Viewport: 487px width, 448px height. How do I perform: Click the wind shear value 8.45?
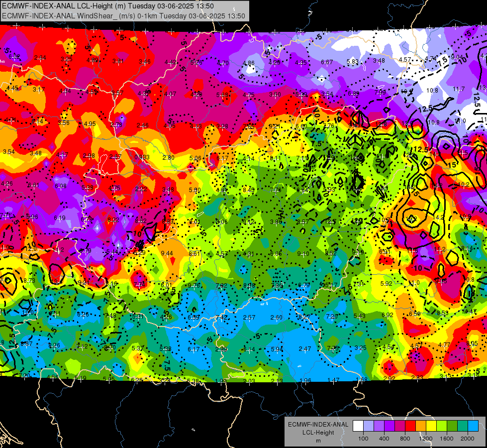coord(248,190)
